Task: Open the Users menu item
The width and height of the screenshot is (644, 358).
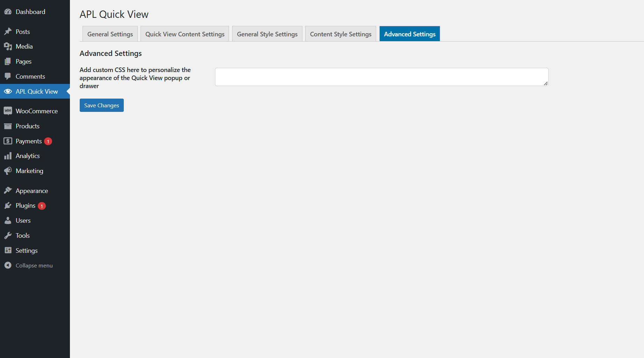Action: click(x=35, y=221)
